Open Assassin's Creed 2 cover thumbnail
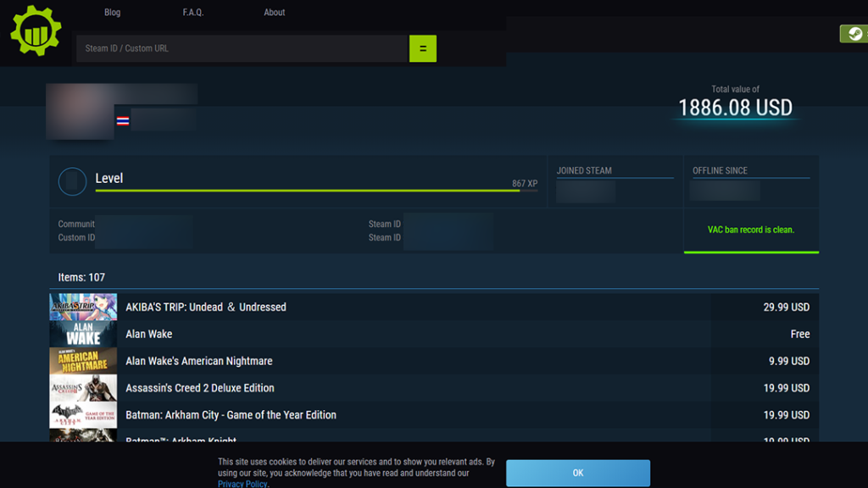Image resolution: width=868 pixels, height=488 pixels. tap(83, 388)
